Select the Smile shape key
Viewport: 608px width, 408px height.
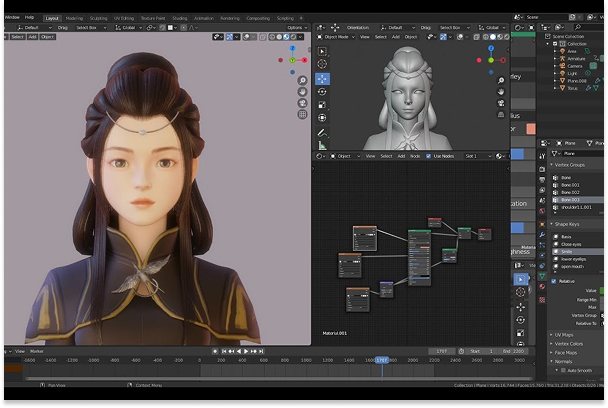568,251
